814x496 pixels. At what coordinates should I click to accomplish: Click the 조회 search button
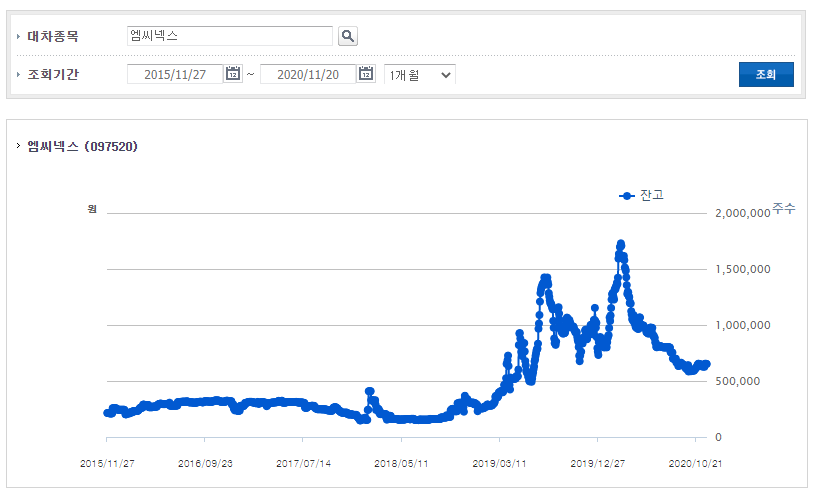766,74
